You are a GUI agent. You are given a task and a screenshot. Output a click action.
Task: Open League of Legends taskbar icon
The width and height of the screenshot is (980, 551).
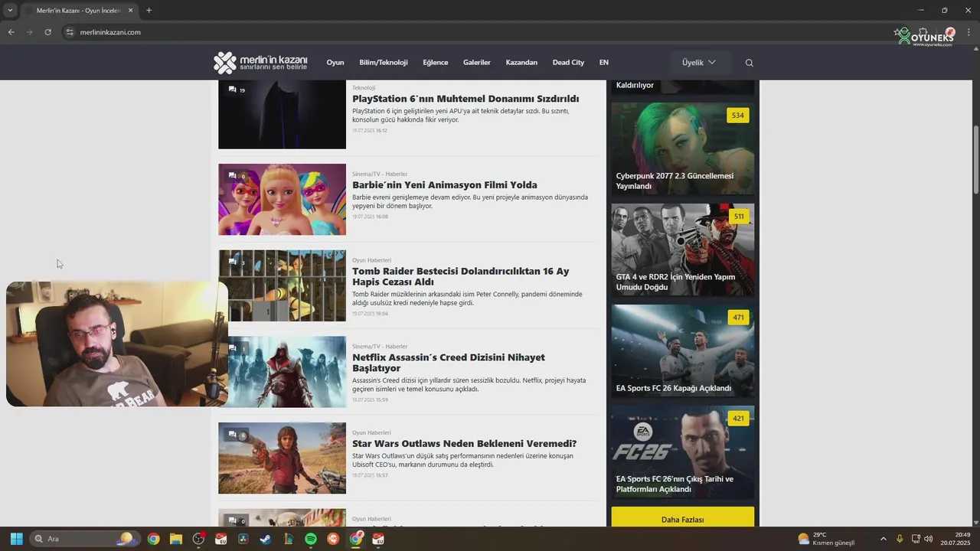tap(288, 539)
